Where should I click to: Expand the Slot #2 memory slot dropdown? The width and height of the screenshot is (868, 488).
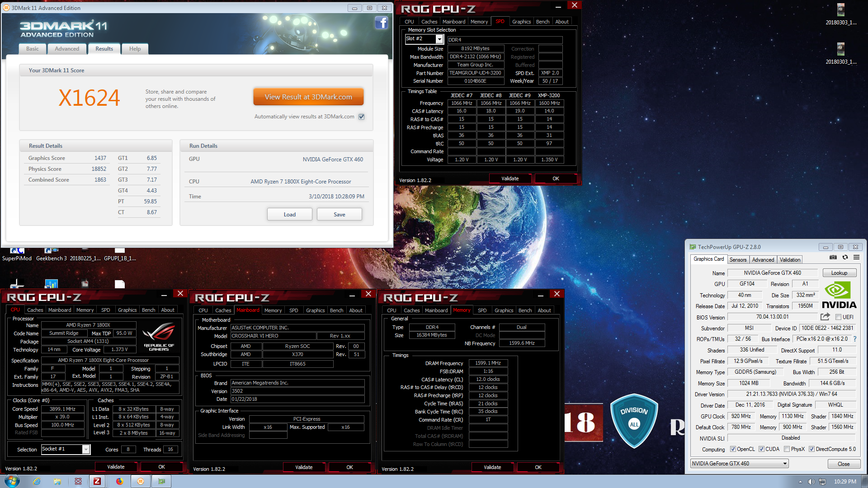click(x=439, y=39)
